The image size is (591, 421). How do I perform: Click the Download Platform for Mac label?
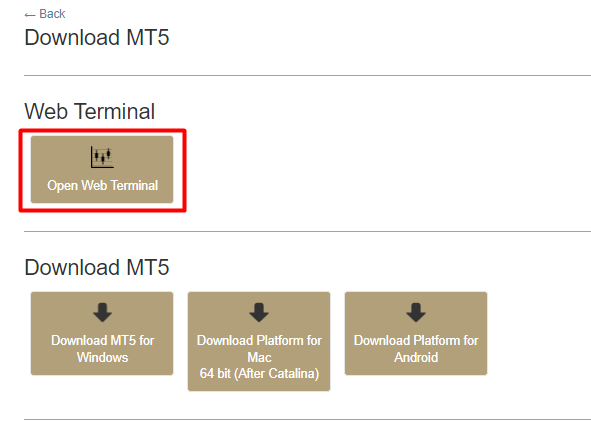tap(259, 349)
